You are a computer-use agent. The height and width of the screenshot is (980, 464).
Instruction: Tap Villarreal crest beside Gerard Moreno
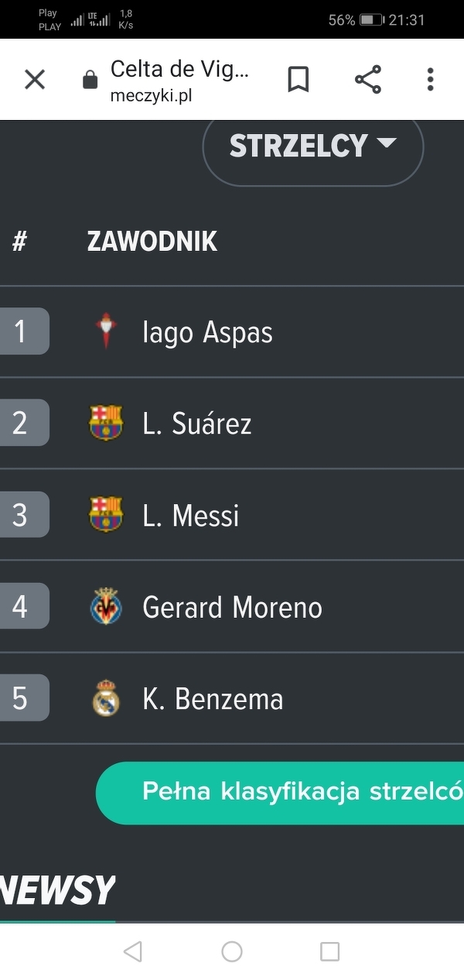[106, 607]
